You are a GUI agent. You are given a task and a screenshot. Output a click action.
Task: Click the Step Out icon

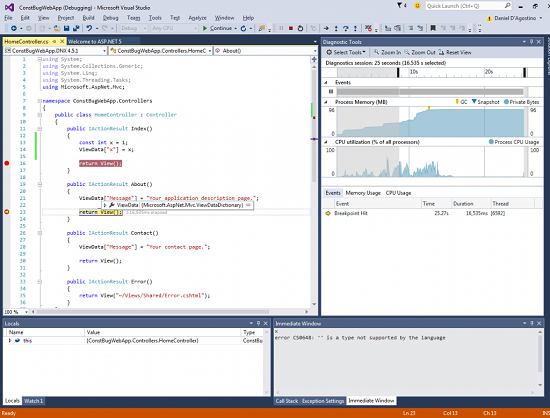[x=355, y=28]
